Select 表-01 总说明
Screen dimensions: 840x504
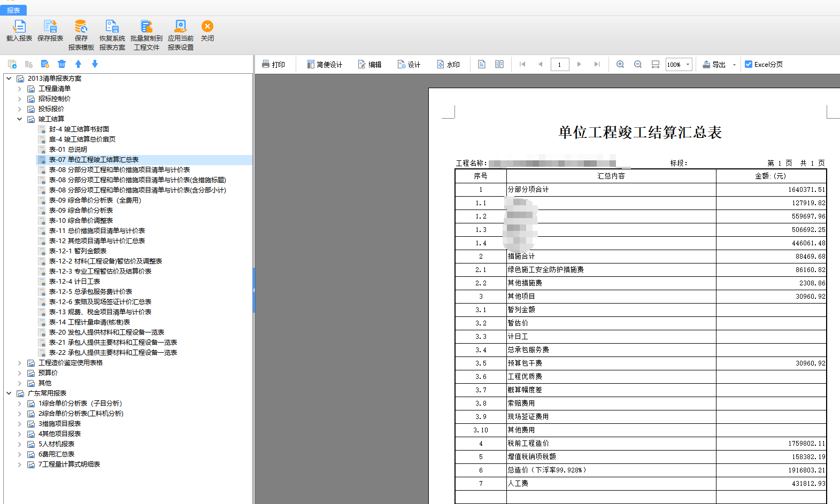point(68,149)
